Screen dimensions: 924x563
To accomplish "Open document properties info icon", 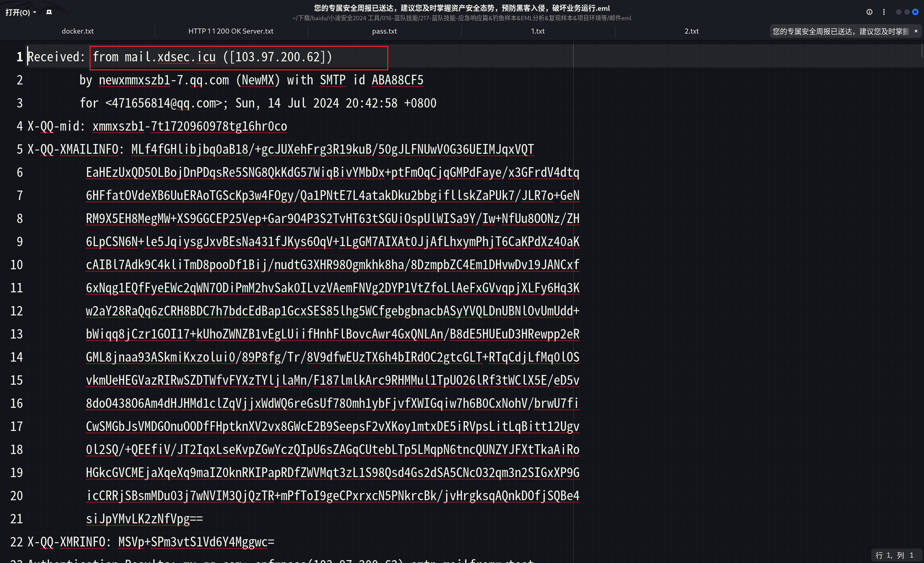I will coord(869,12).
